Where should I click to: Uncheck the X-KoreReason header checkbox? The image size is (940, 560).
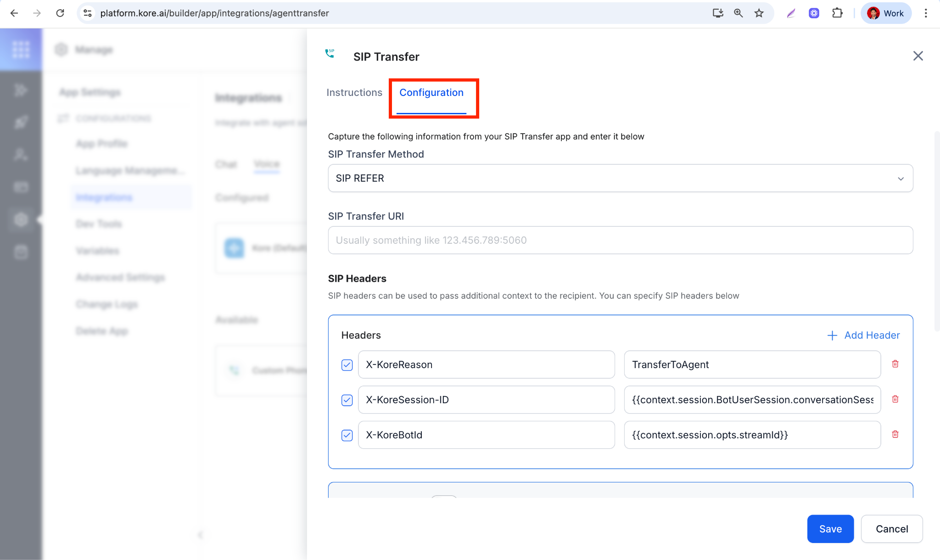coord(347,365)
